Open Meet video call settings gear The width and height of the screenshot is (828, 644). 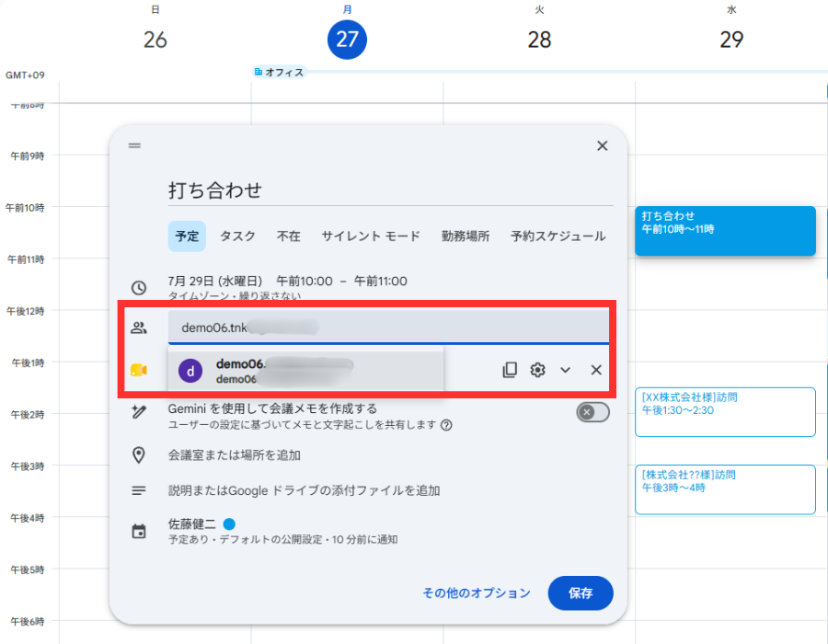pos(537,370)
